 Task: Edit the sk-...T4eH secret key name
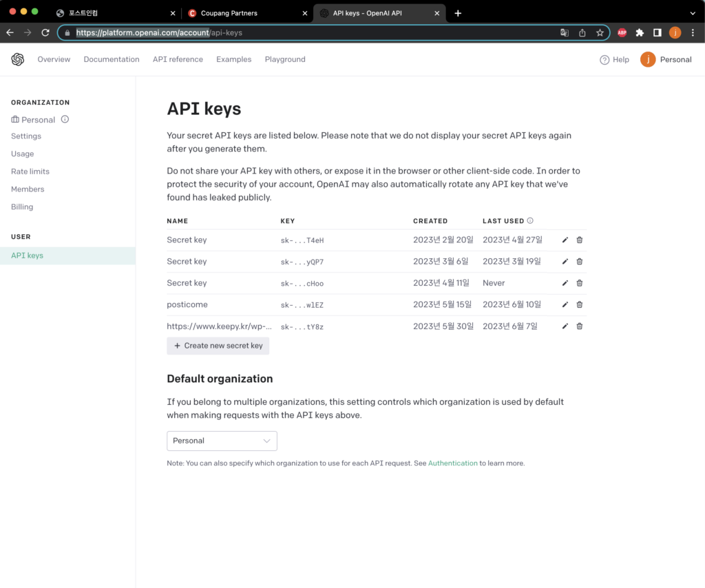pyautogui.click(x=565, y=240)
